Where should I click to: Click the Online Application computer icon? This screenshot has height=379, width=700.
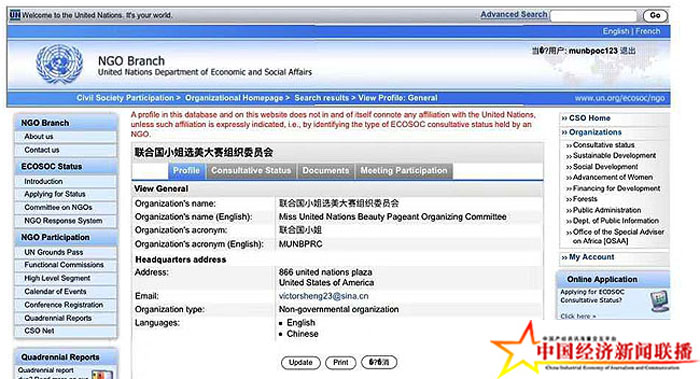point(659,301)
